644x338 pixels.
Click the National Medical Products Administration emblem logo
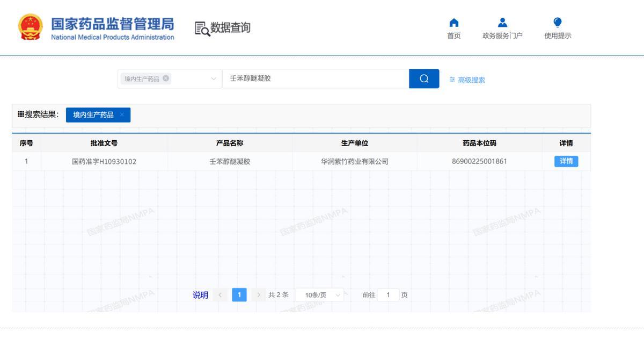[x=30, y=27]
